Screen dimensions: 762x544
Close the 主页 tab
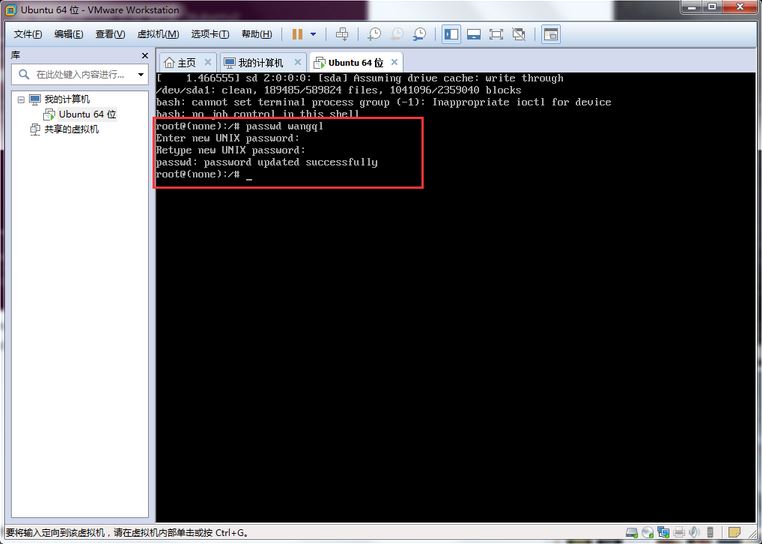pos(208,62)
